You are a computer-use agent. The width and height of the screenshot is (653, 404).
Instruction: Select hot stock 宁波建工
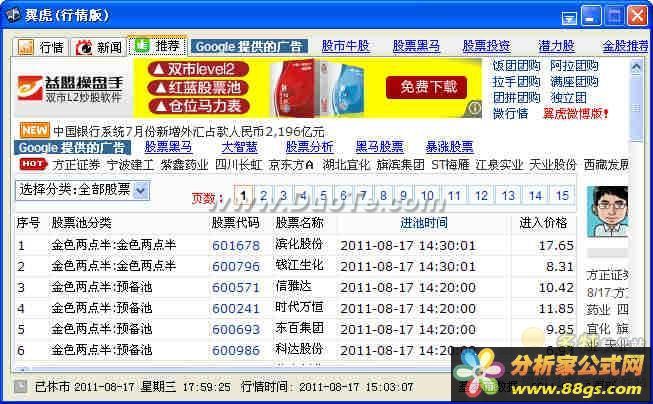click(x=130, y=165)
